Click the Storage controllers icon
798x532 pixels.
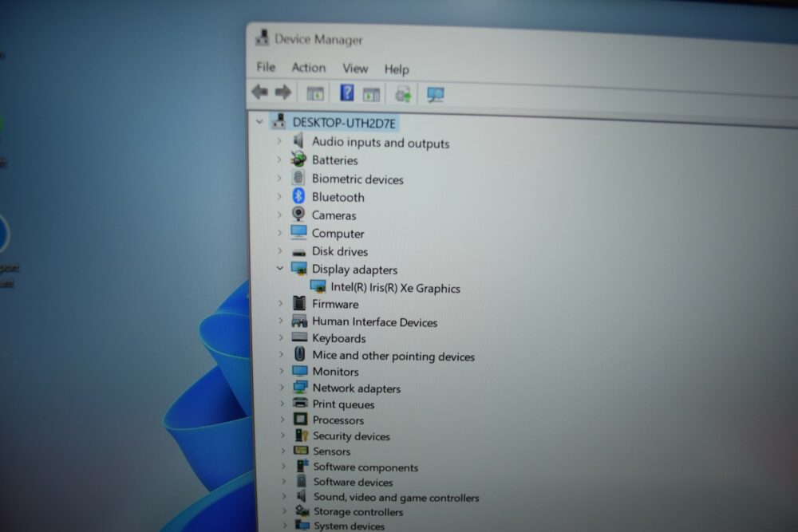click(x=302, y=510)
